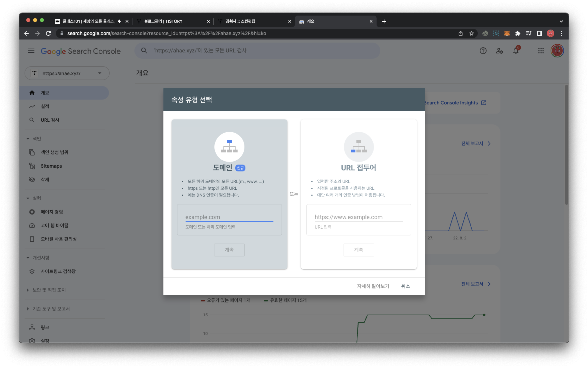
Task: Click the notifications bell icon
Action: tap(516, 51)
